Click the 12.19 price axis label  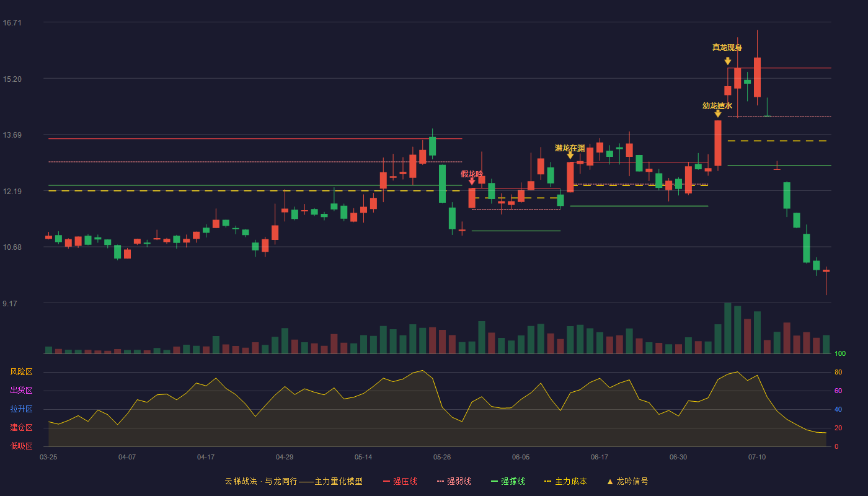coord(12,192)
